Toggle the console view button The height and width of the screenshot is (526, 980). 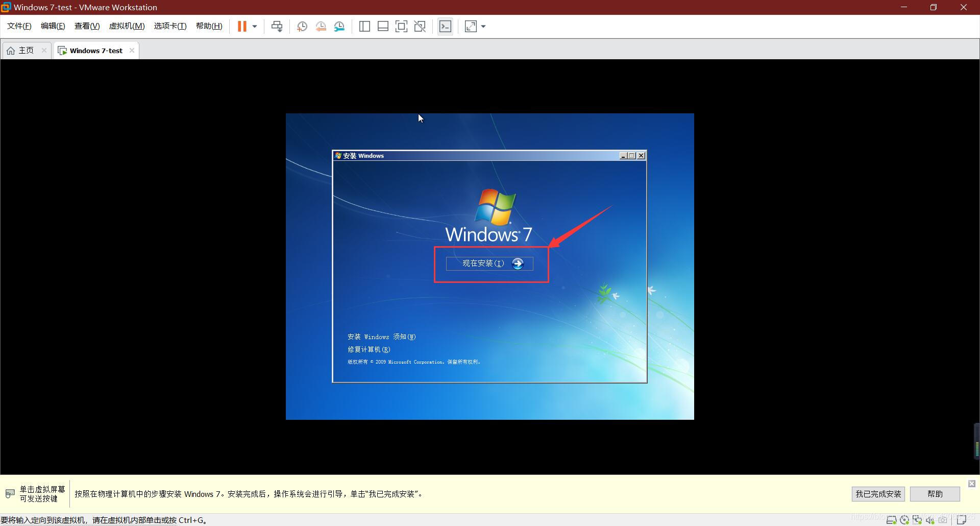pyautogui.click(x=445, y=27)
